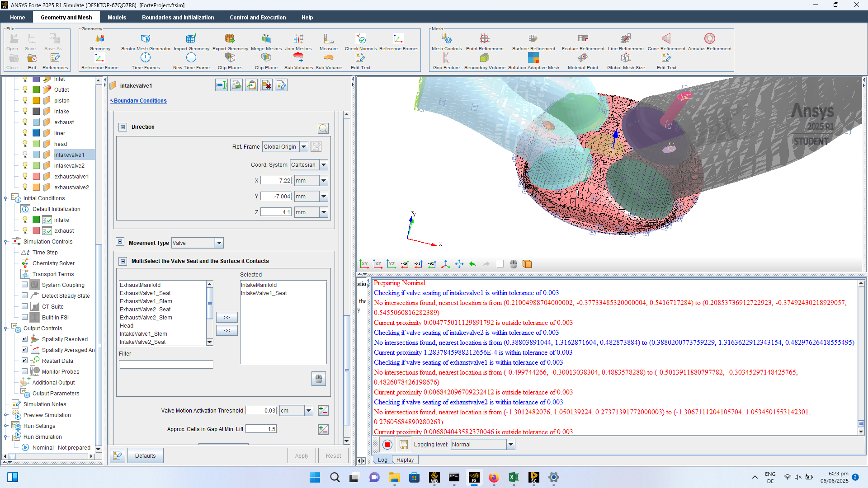
Task: Click the Export Geometry icon
Action: point(230,42)
